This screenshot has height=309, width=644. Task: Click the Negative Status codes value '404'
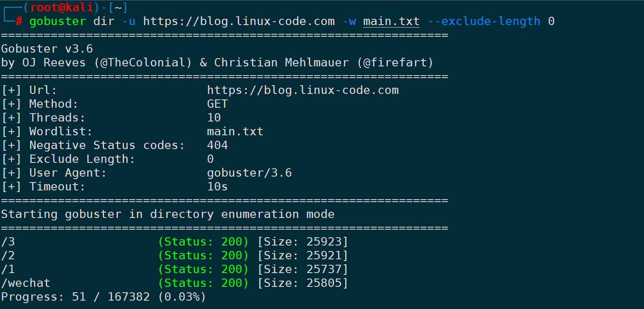[x=217, y=145]
